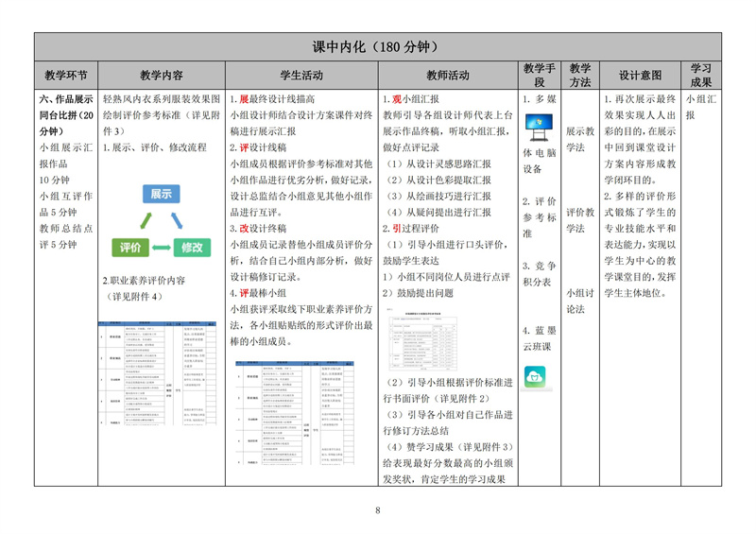Click the line 1. 观小组汇报

[x=411, y=99]
